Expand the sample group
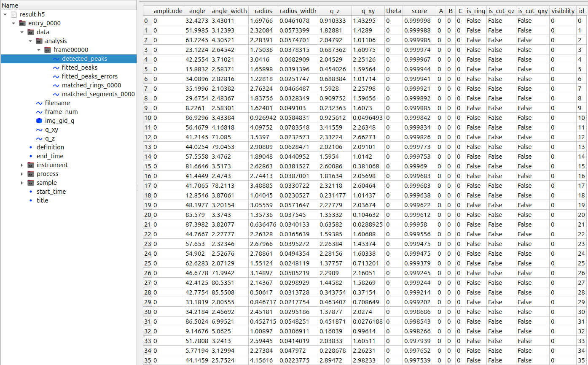Image resolution: width=588 pixels, height=365 pixels. (22, 183)
